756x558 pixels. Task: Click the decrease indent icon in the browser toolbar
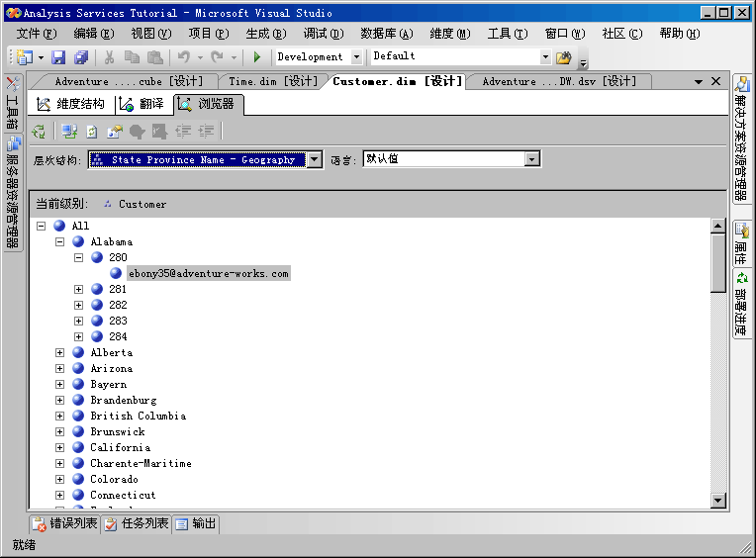183,131
